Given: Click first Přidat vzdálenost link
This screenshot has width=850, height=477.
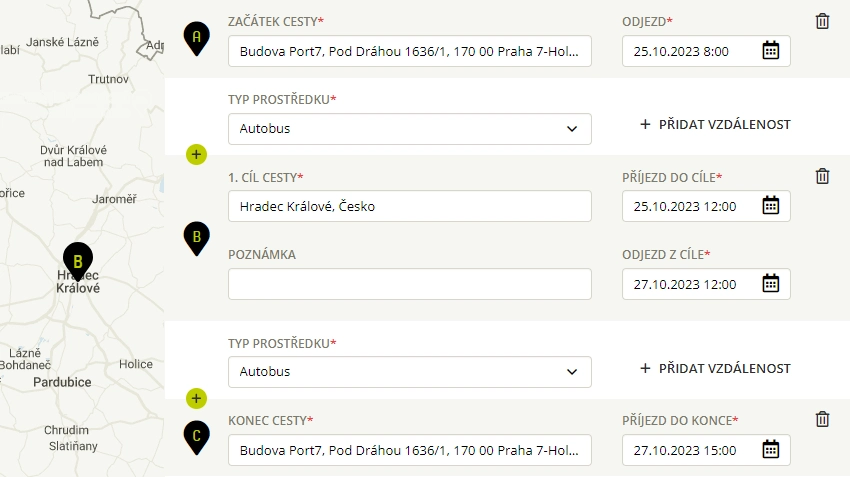Looking at the screenshot, I should [x=715, y=125].
